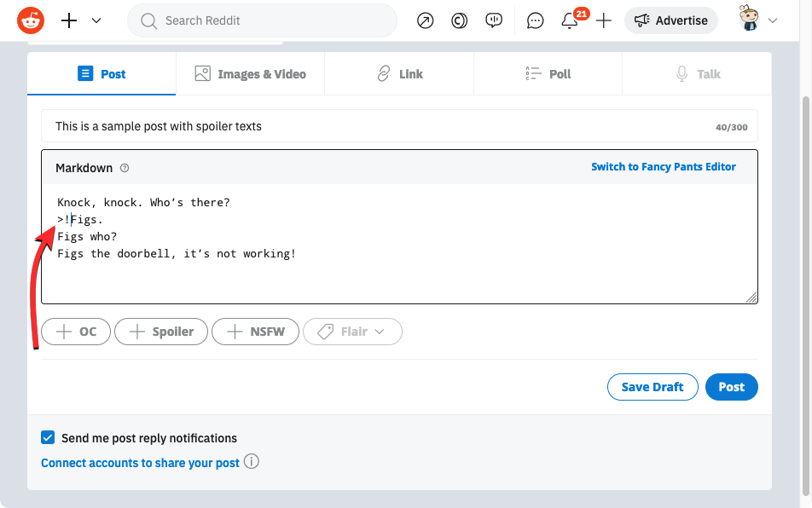Screen dimensions: 812x508
Task: View notifications via the bell icon
Action: point(570,21)
